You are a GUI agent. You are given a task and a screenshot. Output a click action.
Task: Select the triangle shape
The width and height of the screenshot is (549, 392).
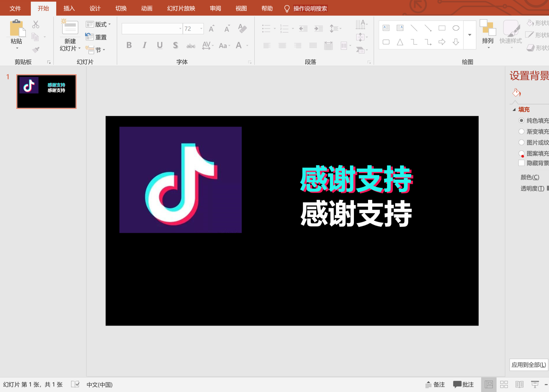[x=400, y=42]
